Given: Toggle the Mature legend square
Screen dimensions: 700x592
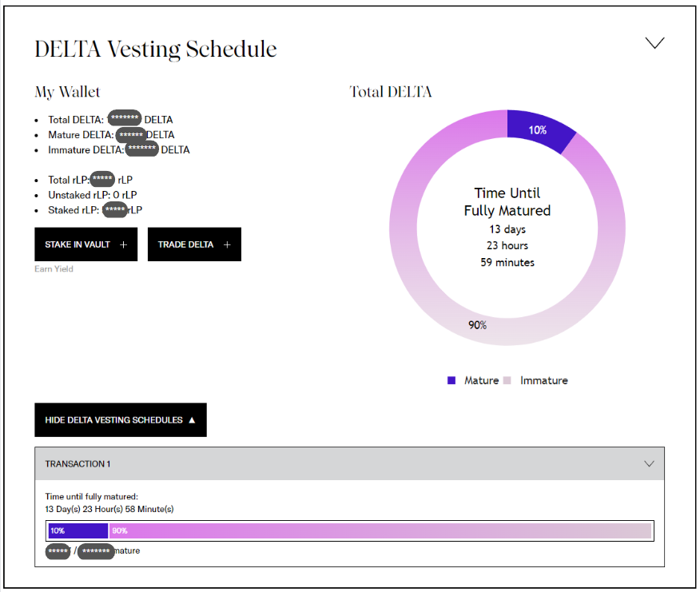Looking at the screenshot, I should point(451,380).
